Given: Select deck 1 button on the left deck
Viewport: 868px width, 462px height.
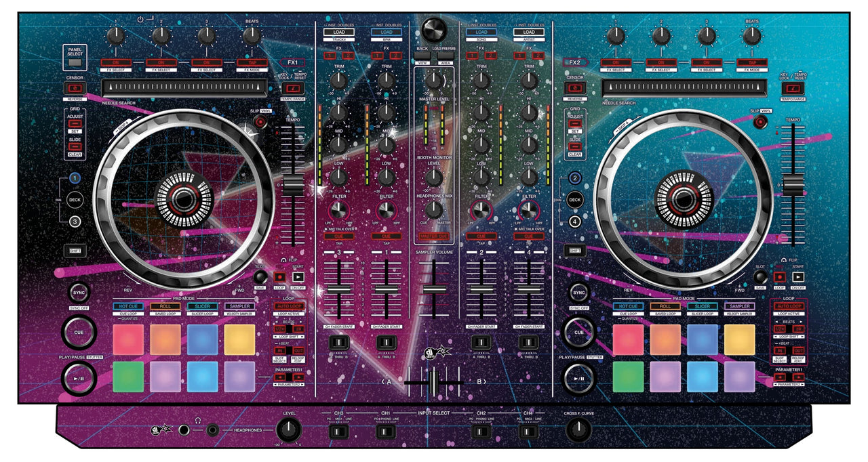Looking at the screenshot, I should point(75,179).
